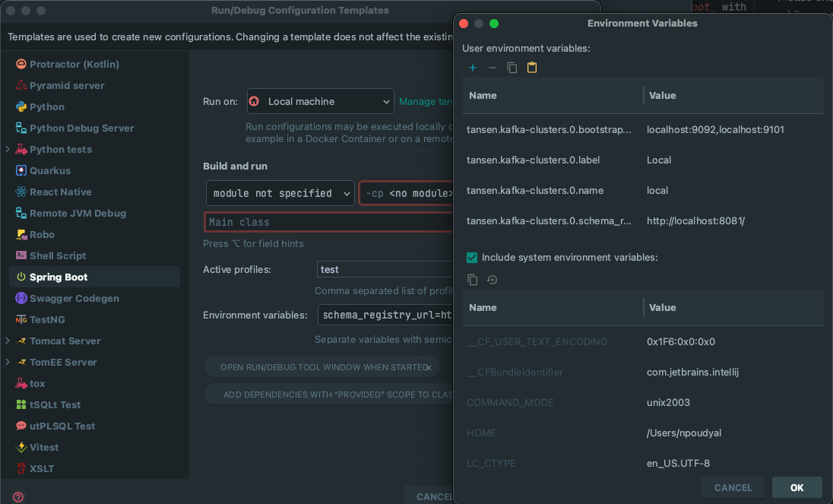Click the Shell Script terminal icon
This screenshot has width=833, height=504.
click(21, 255)
